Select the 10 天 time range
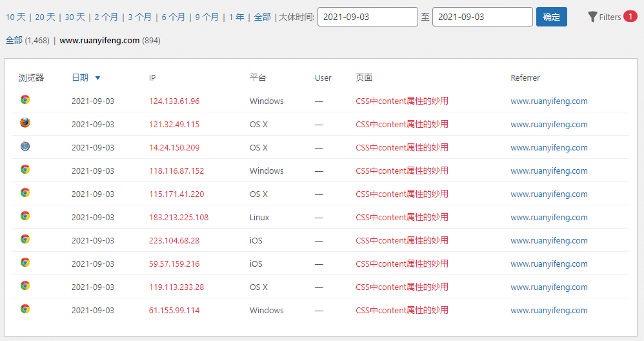 pos(15,17)
